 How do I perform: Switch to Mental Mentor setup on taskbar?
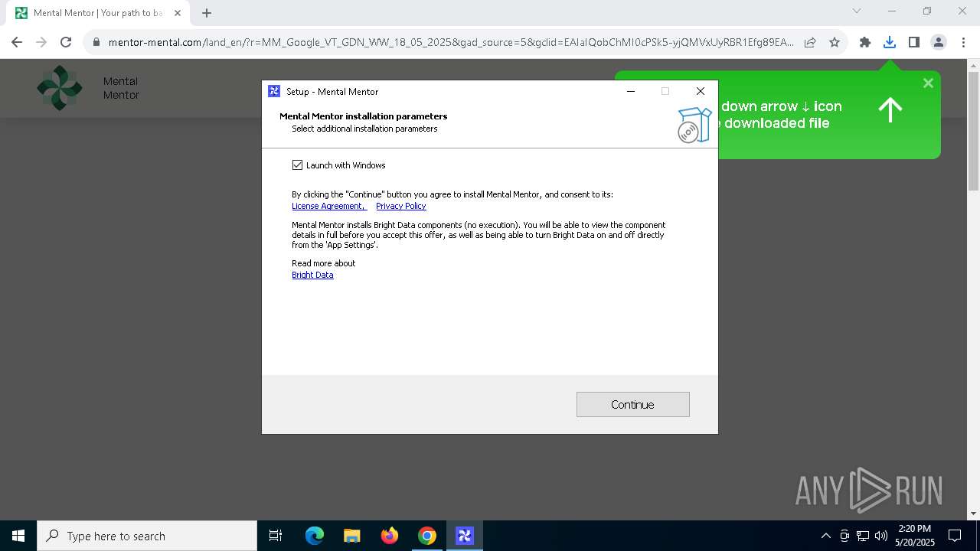[465, 536]
